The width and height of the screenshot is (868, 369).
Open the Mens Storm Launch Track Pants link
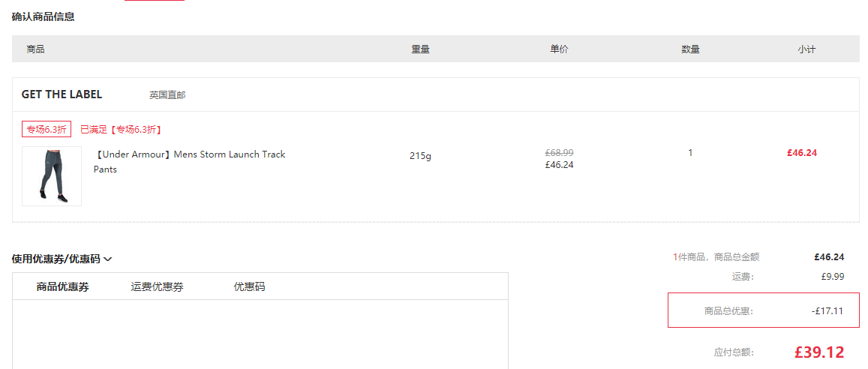(189, 161)
